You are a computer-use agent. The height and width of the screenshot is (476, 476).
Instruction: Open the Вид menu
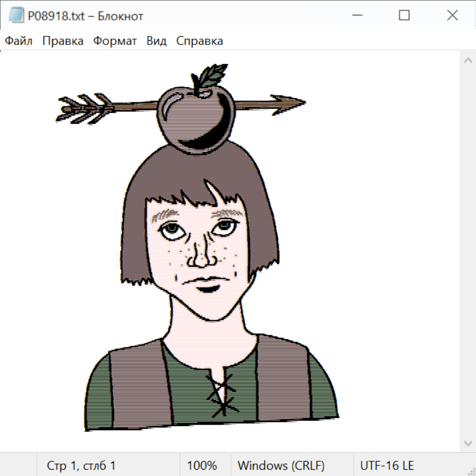[156, 41]
